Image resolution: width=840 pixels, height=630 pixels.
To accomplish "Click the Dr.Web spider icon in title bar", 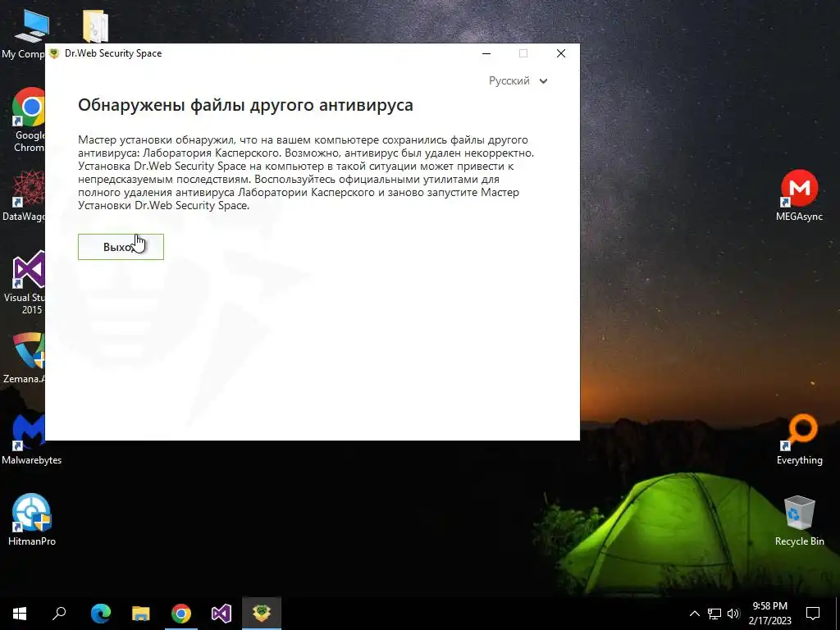I will [x=53, y=53].
